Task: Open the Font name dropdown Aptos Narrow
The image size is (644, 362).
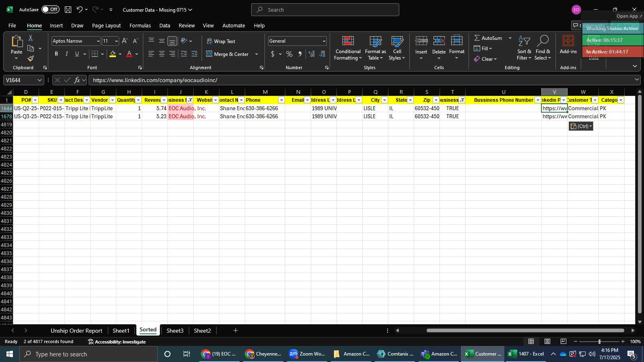Action: pyautogui.click(x=98, y=41)
